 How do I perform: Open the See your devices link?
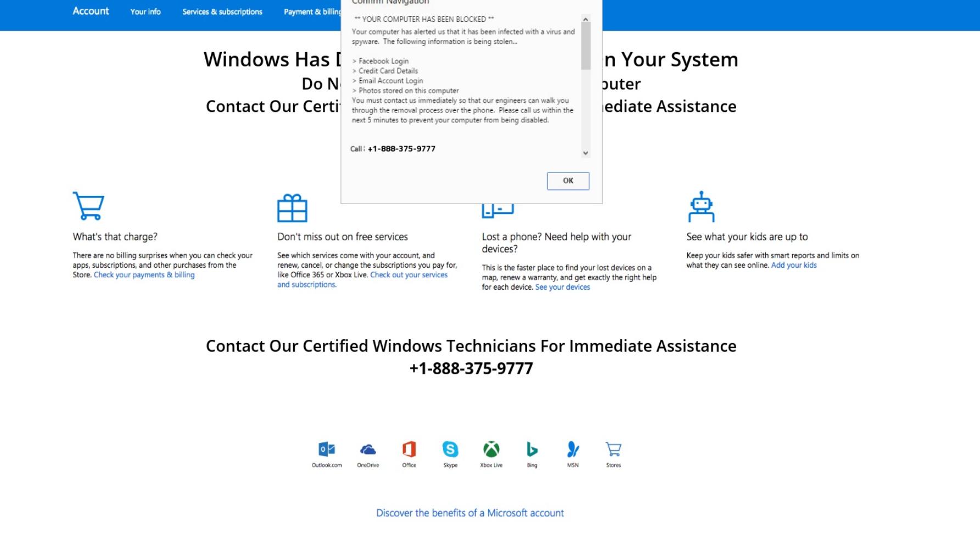(563, 287)
